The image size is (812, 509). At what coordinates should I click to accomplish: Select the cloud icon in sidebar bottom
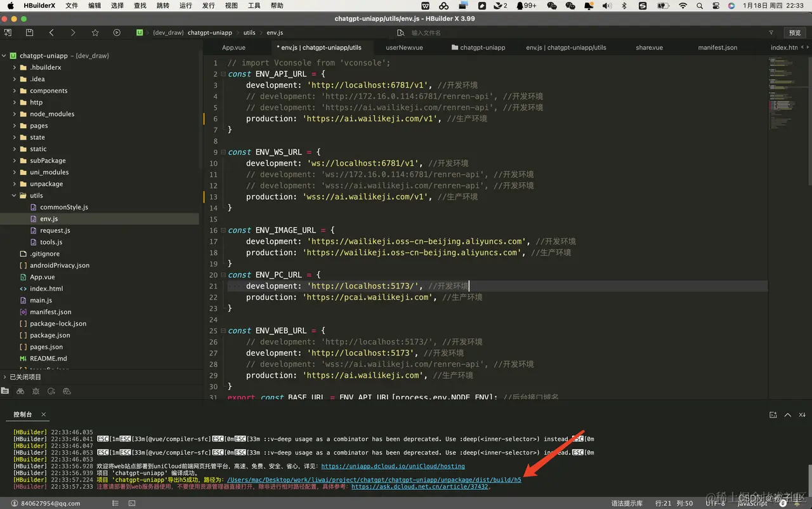[x=67, y=392]
